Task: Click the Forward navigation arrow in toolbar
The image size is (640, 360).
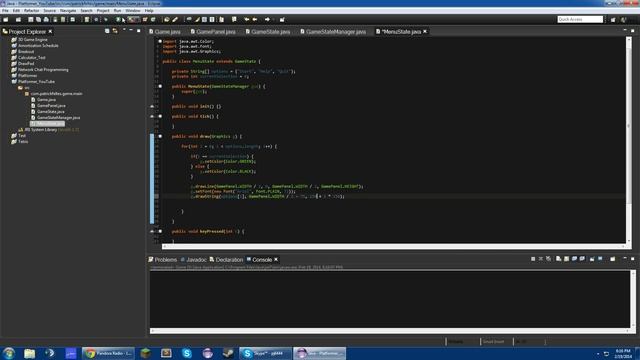Action: click(x=267, y=20)
